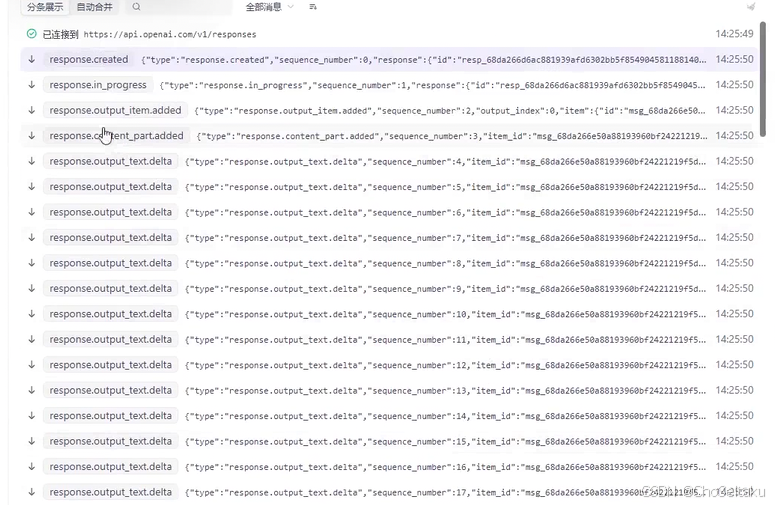Click the down arrow on sequence_number 11 row
This screenshot has width=775, height=505.
32,339
